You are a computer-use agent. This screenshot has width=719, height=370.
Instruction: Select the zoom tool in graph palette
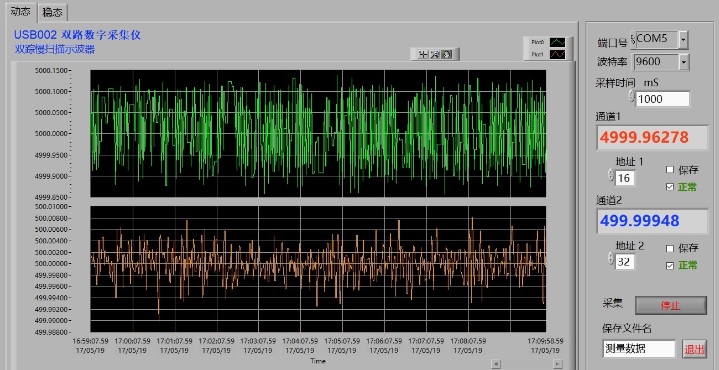tap(435, 54)
